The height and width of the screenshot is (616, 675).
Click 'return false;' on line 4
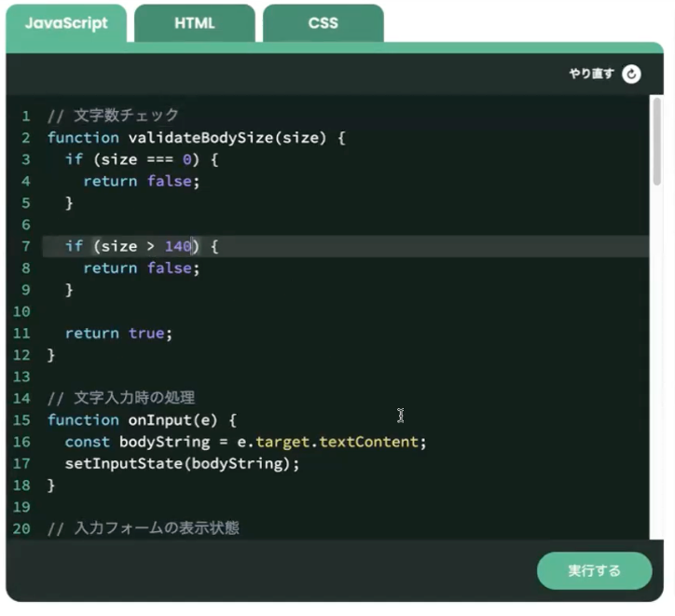[142, 181]
